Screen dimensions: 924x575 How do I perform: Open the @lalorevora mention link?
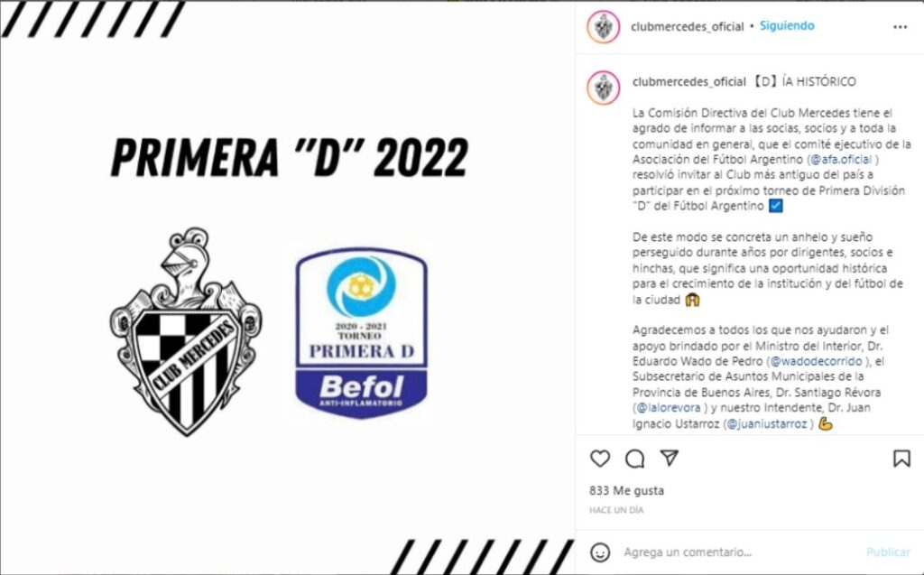(669, 407)
